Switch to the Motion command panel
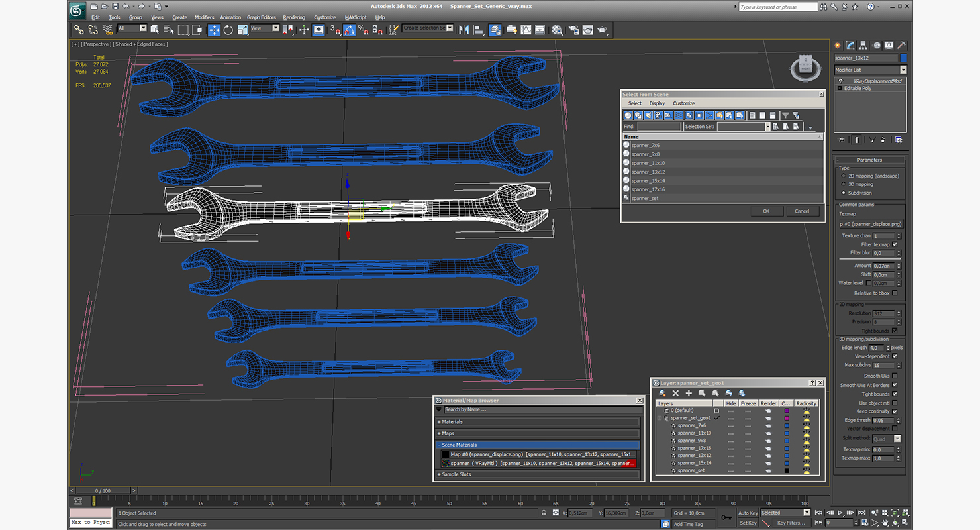980x530 pixels. (877, 46)
